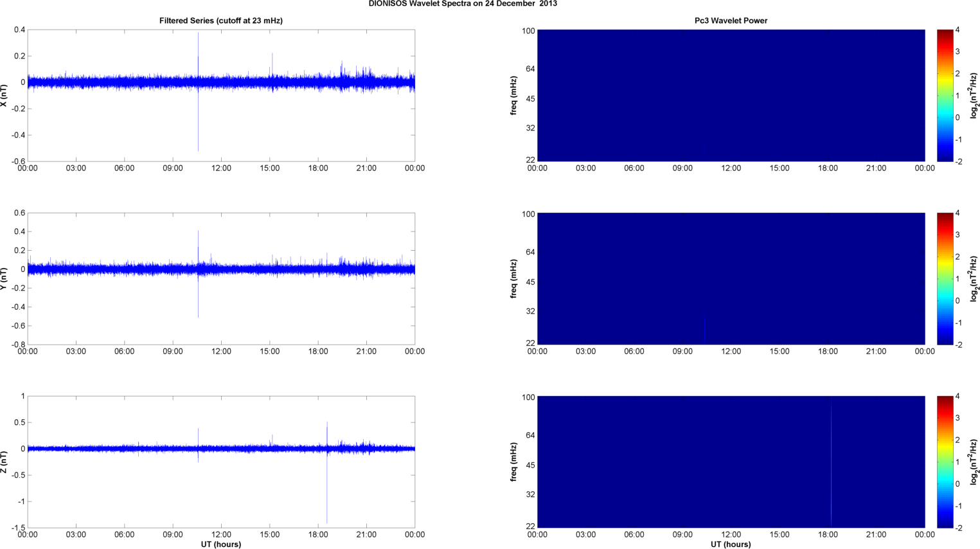Click the 100 frequency tick of the top wavelet plot
Viewport: 980px width, 549px height.
pos(528,31)
